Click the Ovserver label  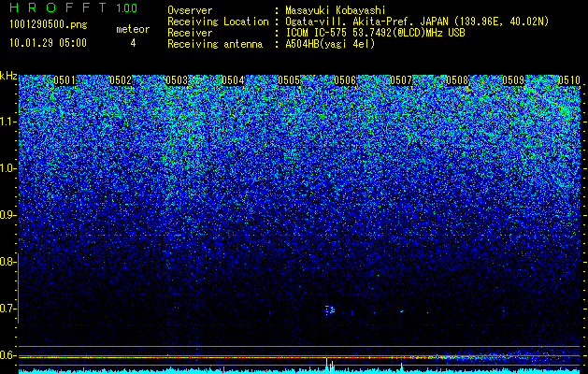coord(190,10)
